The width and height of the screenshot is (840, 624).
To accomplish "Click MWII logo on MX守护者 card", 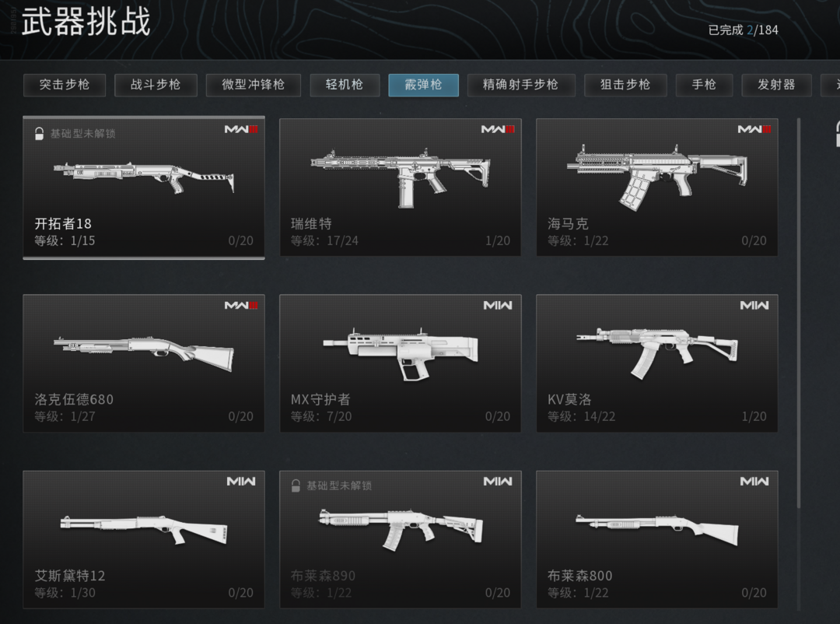I will [498, 305].
